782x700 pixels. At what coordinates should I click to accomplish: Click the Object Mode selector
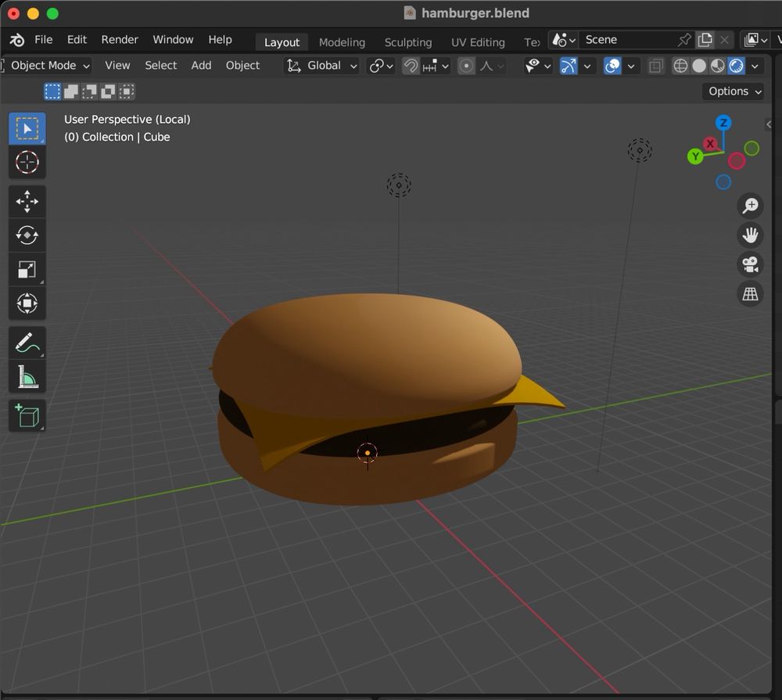(47, 66)
